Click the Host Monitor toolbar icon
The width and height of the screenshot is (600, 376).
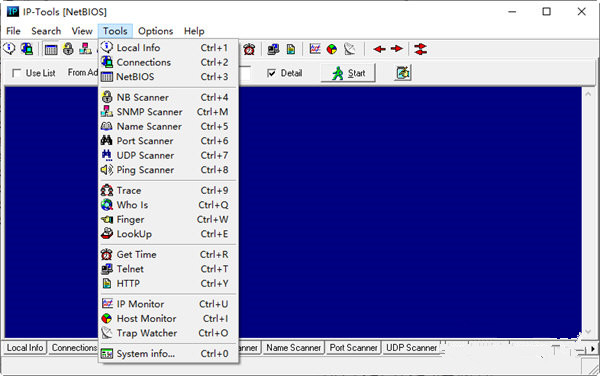(332, 49)
